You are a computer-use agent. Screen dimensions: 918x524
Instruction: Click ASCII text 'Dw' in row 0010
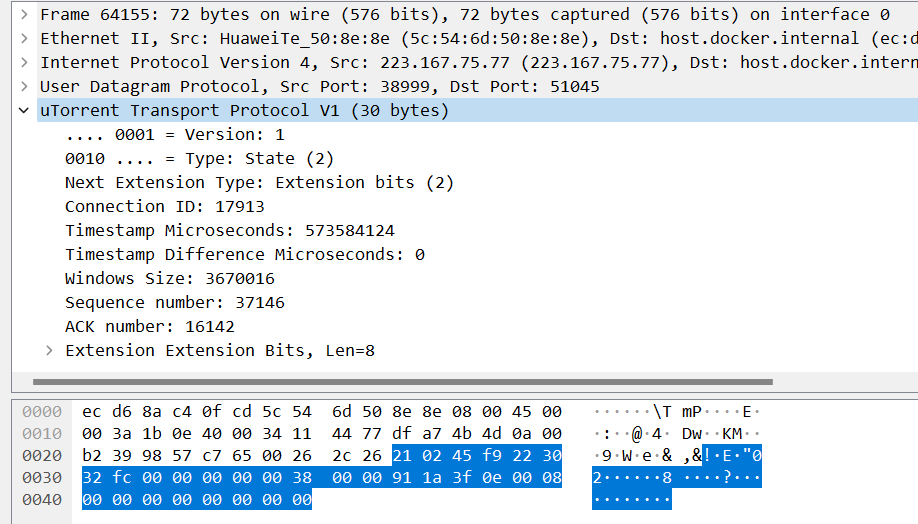691,433
